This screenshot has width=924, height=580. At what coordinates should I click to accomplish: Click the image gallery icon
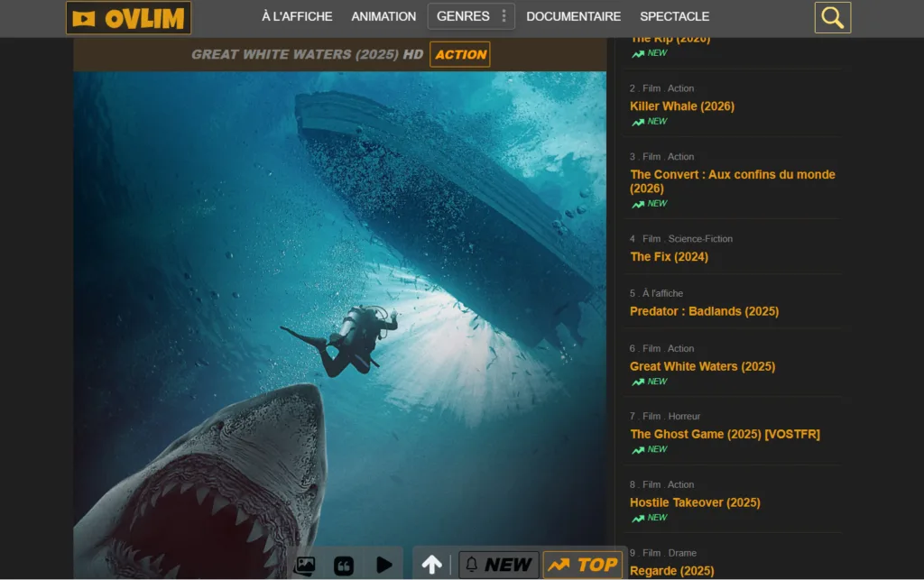point(305,566)
